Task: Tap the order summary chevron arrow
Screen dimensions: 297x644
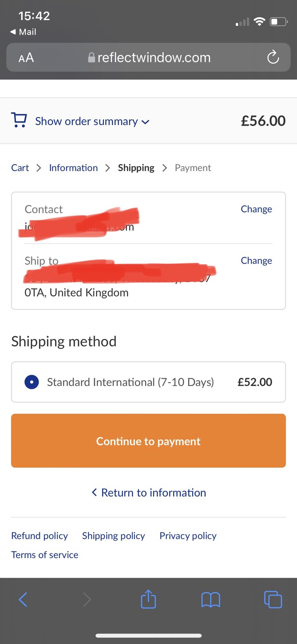Action: 145,122
